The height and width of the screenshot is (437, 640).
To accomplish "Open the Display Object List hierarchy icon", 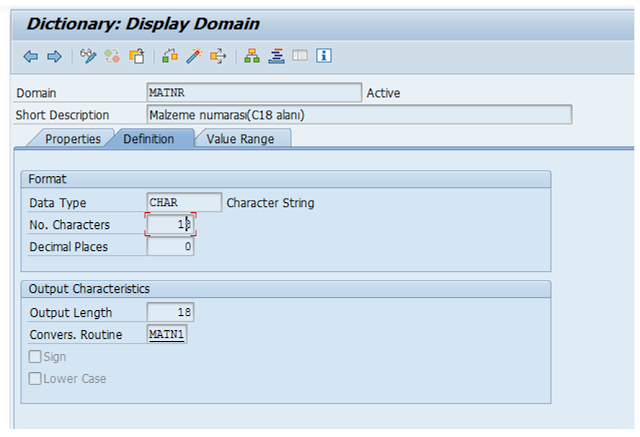I will pyautogui.click(x=252, y=56).
